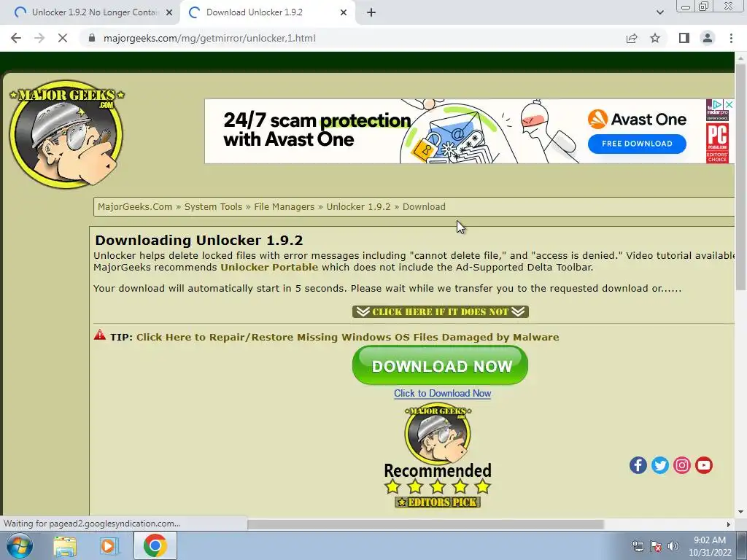Viewport: 747px width, 560px height.
Task: Go to System Tools breadcrumb
Action: 213,206
